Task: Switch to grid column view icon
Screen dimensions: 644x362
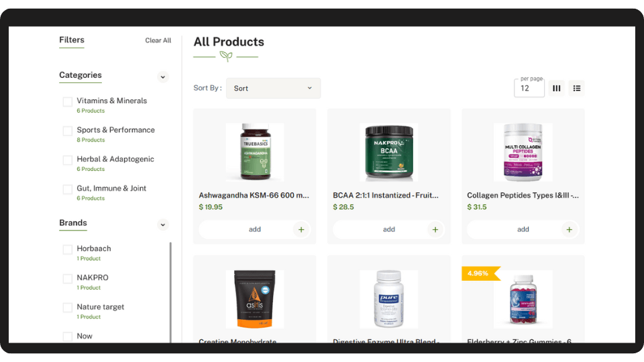Action: point(557,88)
